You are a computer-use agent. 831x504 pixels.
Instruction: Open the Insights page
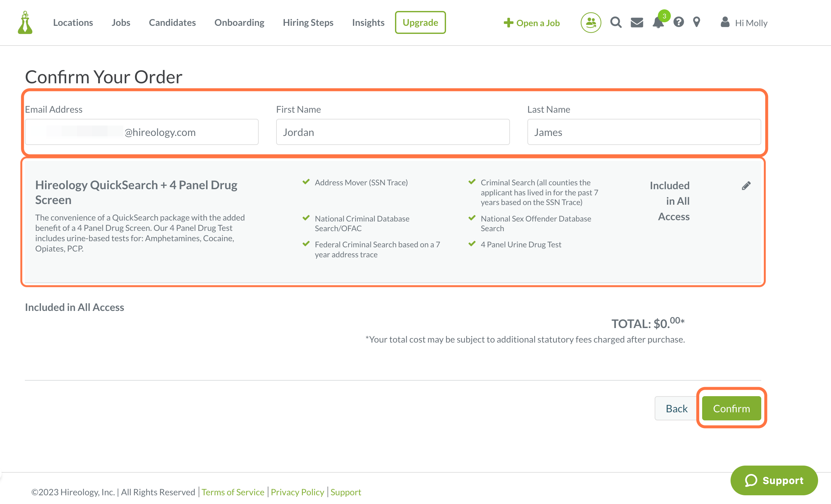coord(368,23)
